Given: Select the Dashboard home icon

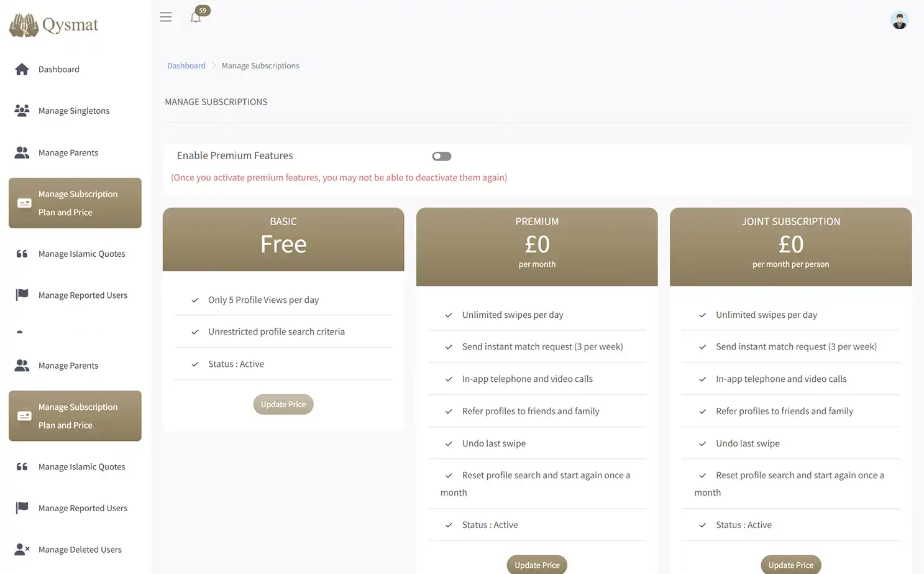Looking at the screenshot, I should click(21, 68).
